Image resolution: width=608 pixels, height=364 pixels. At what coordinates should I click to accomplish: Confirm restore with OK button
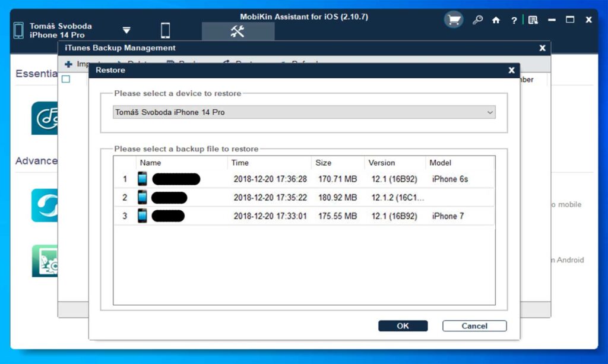[x=403, y=326]
